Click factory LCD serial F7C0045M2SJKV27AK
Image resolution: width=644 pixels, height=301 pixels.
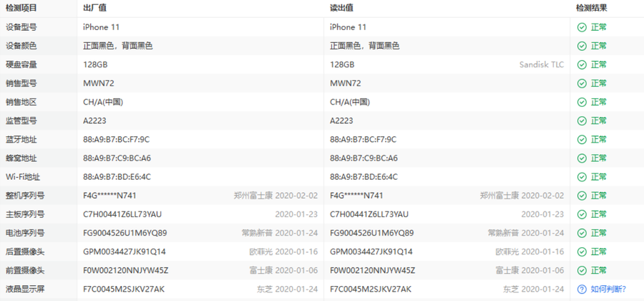coord(124,289)
